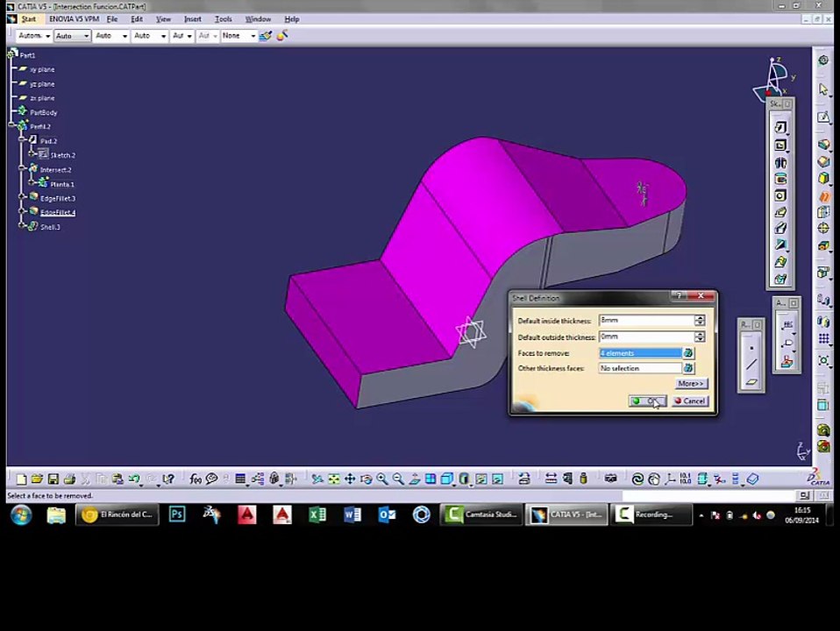Click Cancel in the Shell Definition dialog
This screenshot has height=631, width=840.
[x=690, y=401]
